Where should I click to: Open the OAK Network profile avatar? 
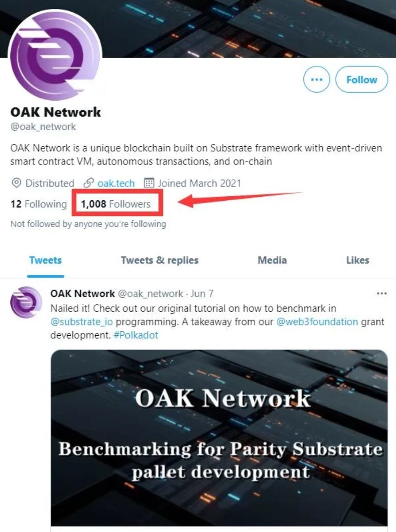pyautogui.click(x=55, y=55)
